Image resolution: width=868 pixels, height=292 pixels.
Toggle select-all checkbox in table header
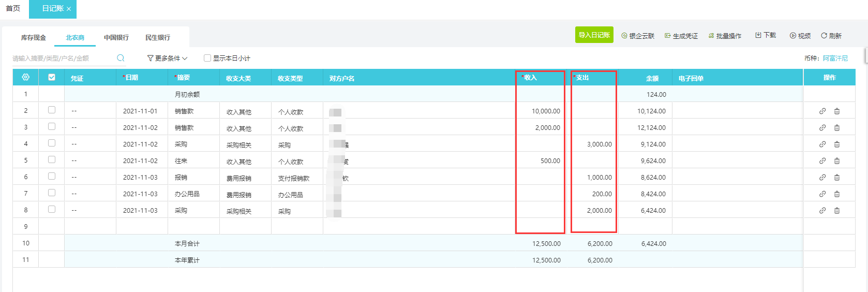52,77
